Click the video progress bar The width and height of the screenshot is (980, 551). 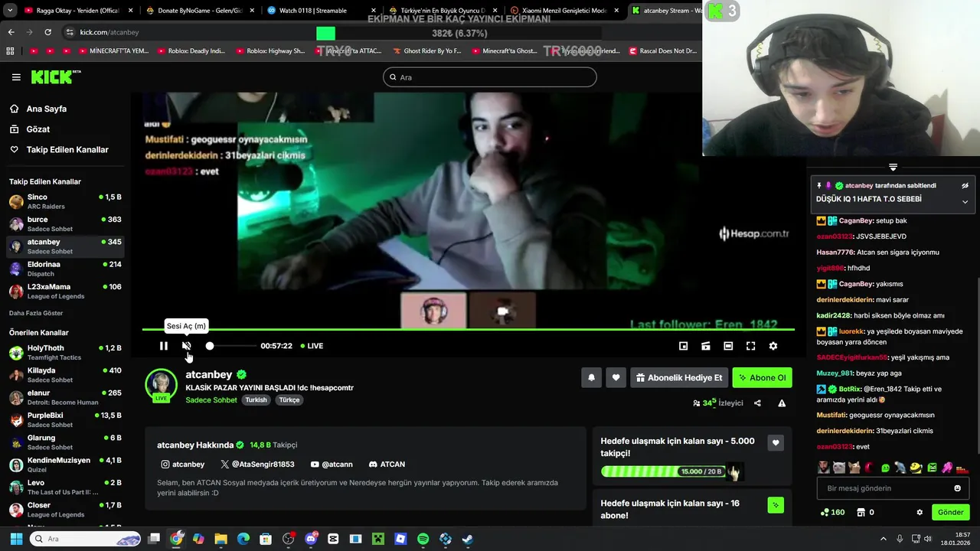coord(468,330)
